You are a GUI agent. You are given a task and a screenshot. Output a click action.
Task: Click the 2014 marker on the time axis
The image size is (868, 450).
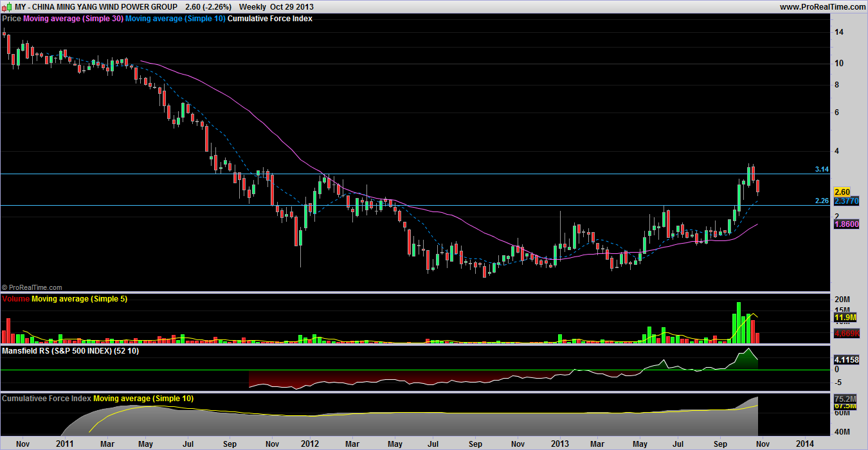tap(804, 444)
